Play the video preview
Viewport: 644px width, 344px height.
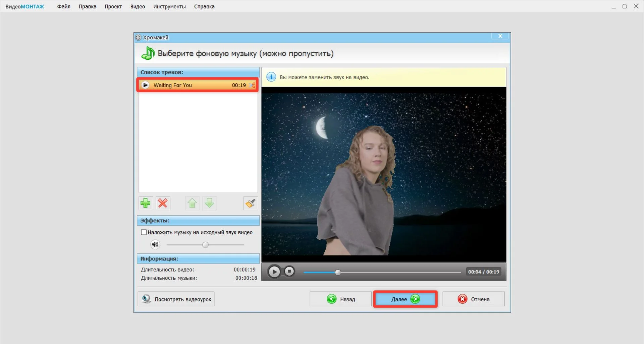tap(274, 272)
